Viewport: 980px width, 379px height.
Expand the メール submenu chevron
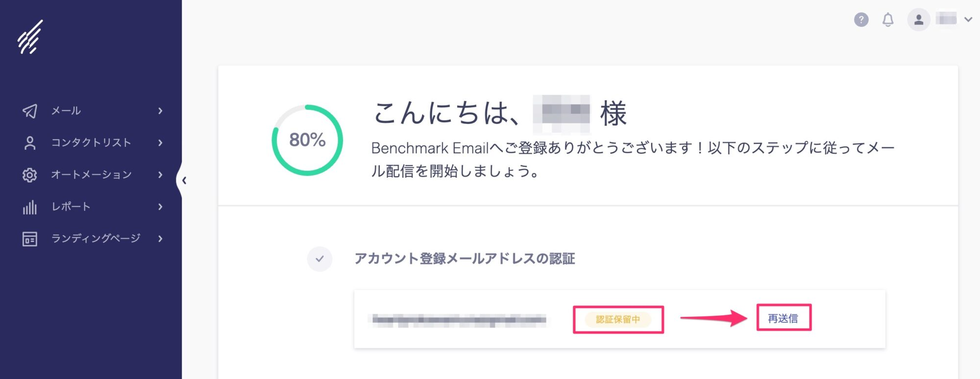click(x=160, y=111)
